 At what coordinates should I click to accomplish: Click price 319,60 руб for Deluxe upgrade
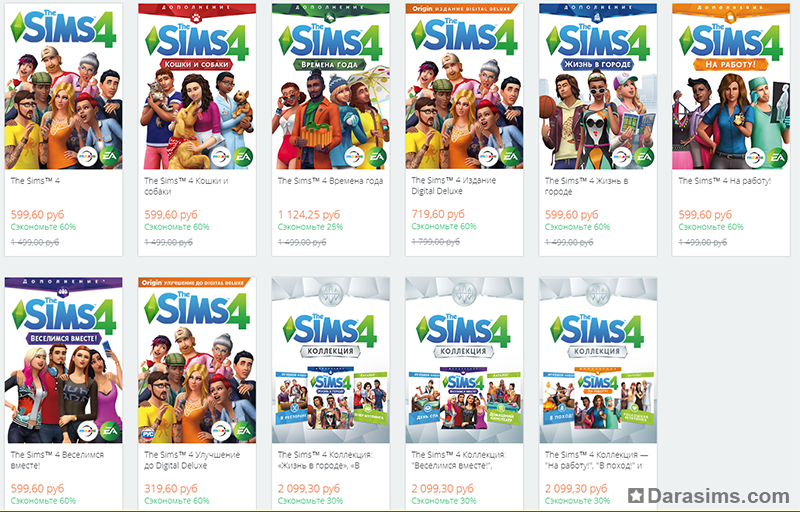pyautogui.click(x=170, y=489)
